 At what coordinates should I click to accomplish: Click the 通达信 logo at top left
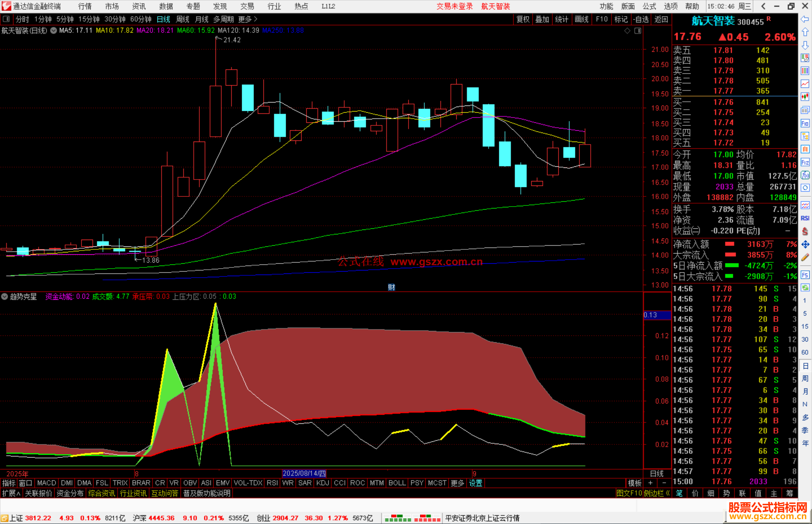pyautogui.click(x=6, y=6)
